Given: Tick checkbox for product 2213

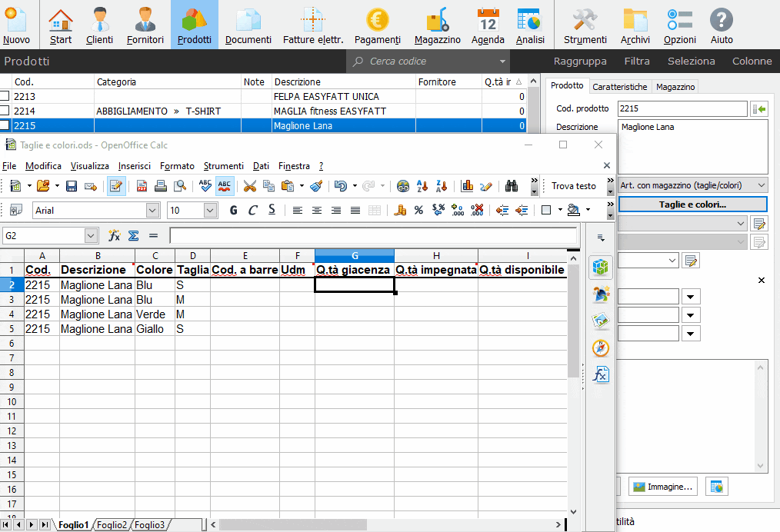Looking at the screenshot, I should coord(5,96).
